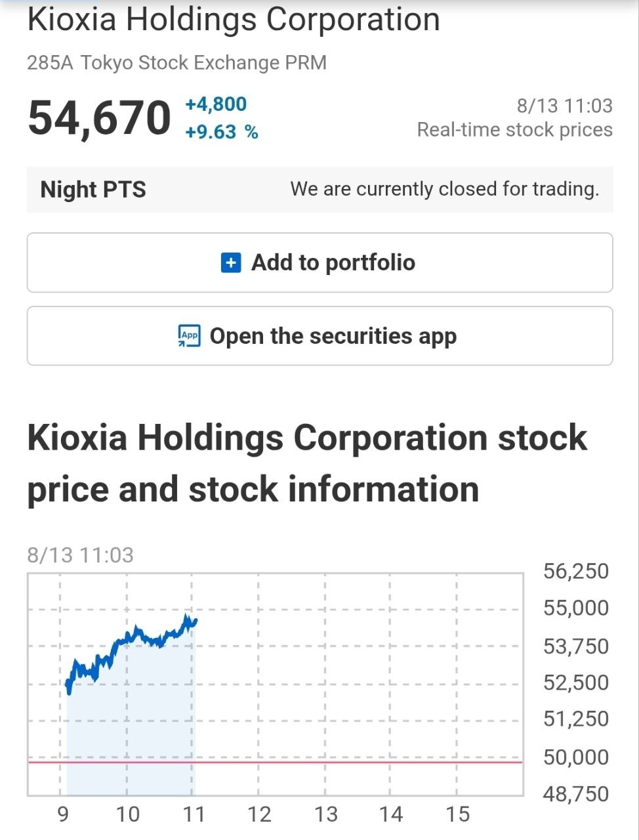Click the Kioxia Holdings Corporation title
Viewport: 639px width, 840px height.
coord(234,20)
